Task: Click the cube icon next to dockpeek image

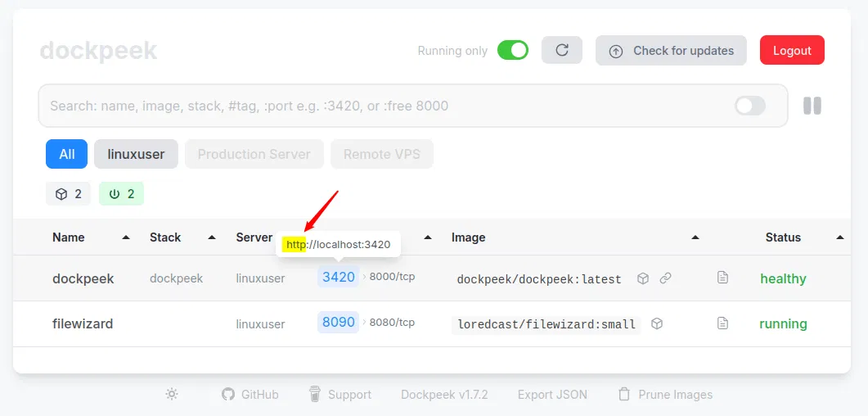Action: (x=643, y=278)
